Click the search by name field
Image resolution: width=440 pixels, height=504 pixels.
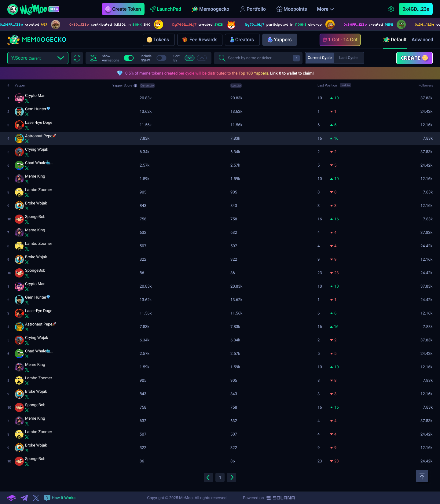click(x=258, y=58)
